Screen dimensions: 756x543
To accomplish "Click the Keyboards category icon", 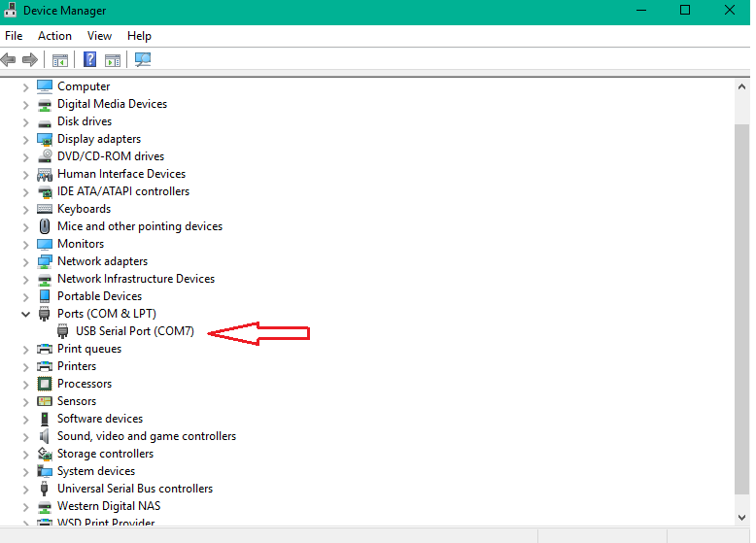I will [x=45, y=209].
